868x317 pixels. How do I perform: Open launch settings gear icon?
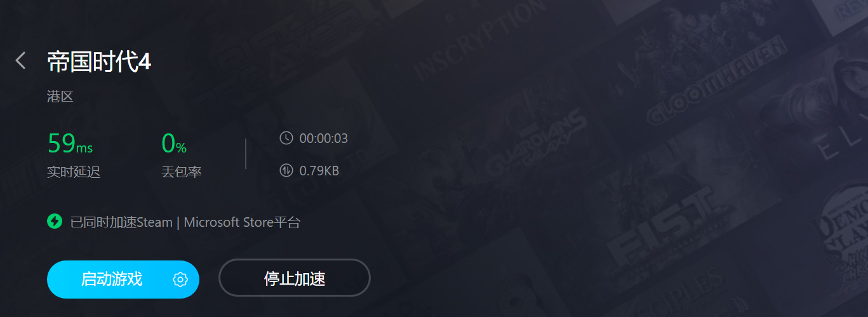(x=180, y=280)
